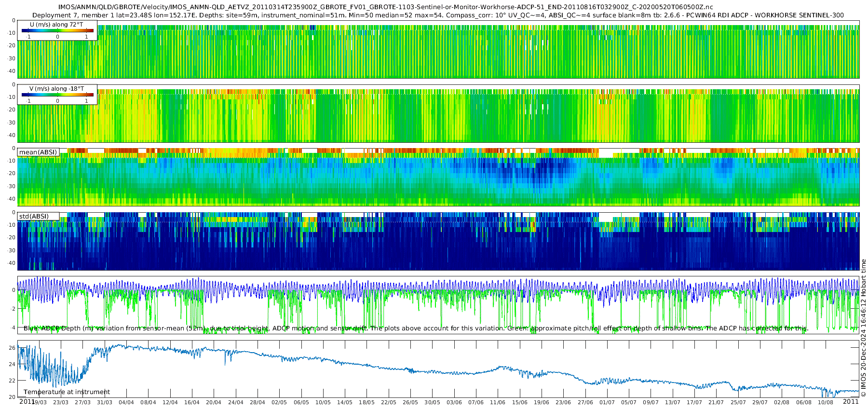Select the 01/07 date tick on time axis
The width and height of the screenshot is (868, 410).
click(x=607, y=402)
